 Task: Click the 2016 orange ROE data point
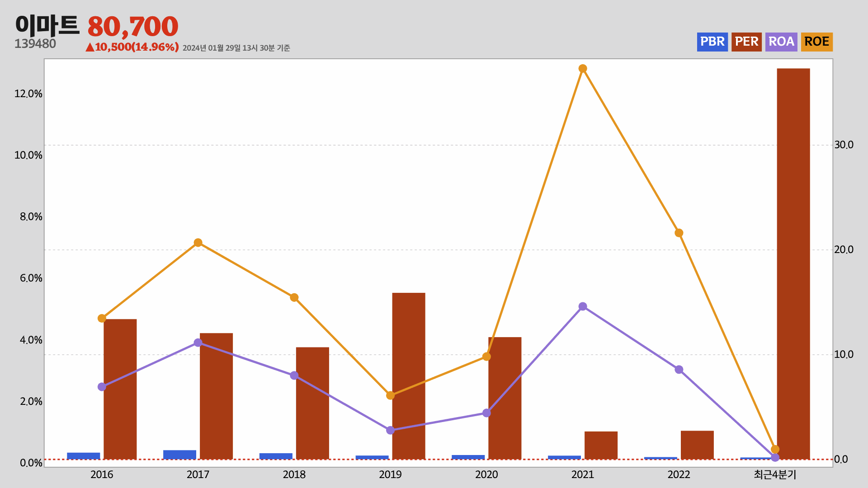click(x=102, y=319)
